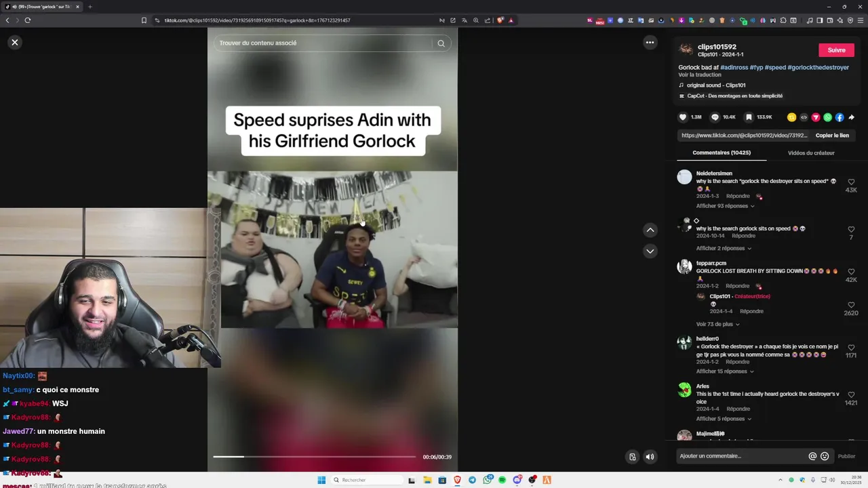Click the search magnifier in related content bar
Image resolution: width=868 pixels, height=488 pixels.
[x=441, y=43]
